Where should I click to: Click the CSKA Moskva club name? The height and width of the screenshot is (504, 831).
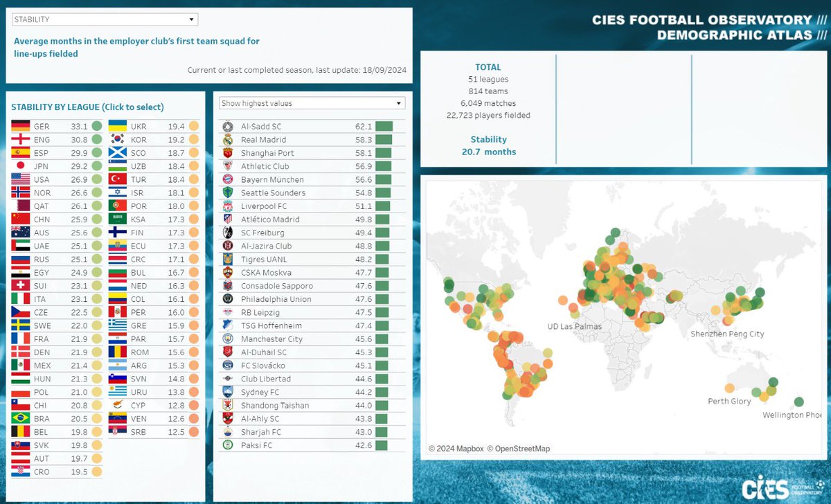pyautogui.click(x=266, y=273)
